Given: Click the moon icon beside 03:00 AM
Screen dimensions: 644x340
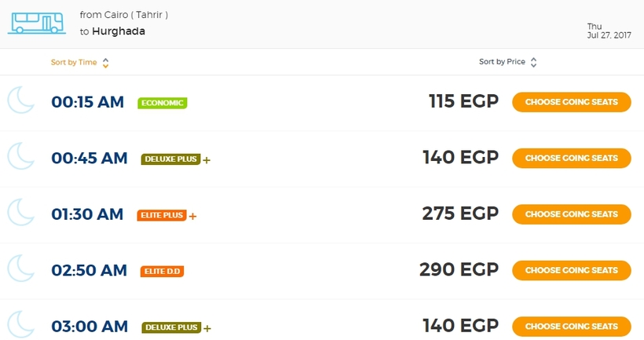Looking at the screenshot, I should 20,325.
